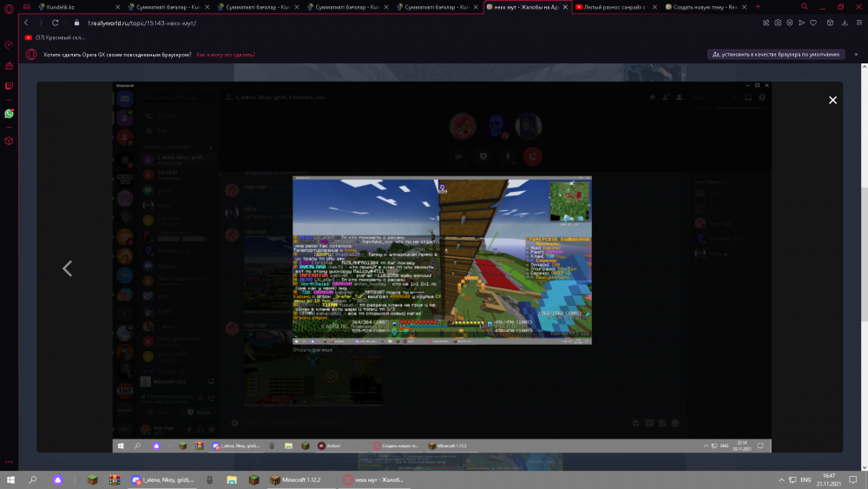Open Easy Setup sliders icon
The width and height of the screenshot is (868, 489).
pos(859,23)
